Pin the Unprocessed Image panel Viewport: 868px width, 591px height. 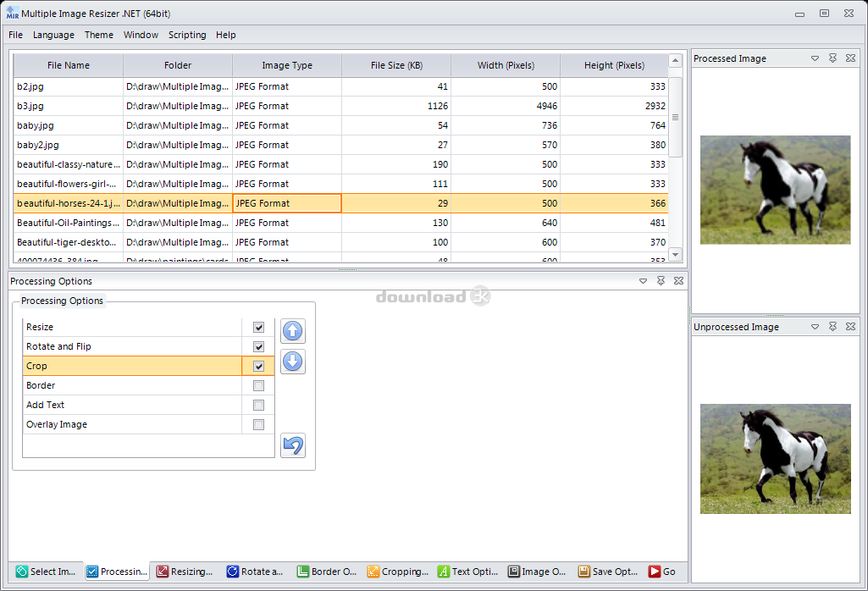tap(832, 327)
